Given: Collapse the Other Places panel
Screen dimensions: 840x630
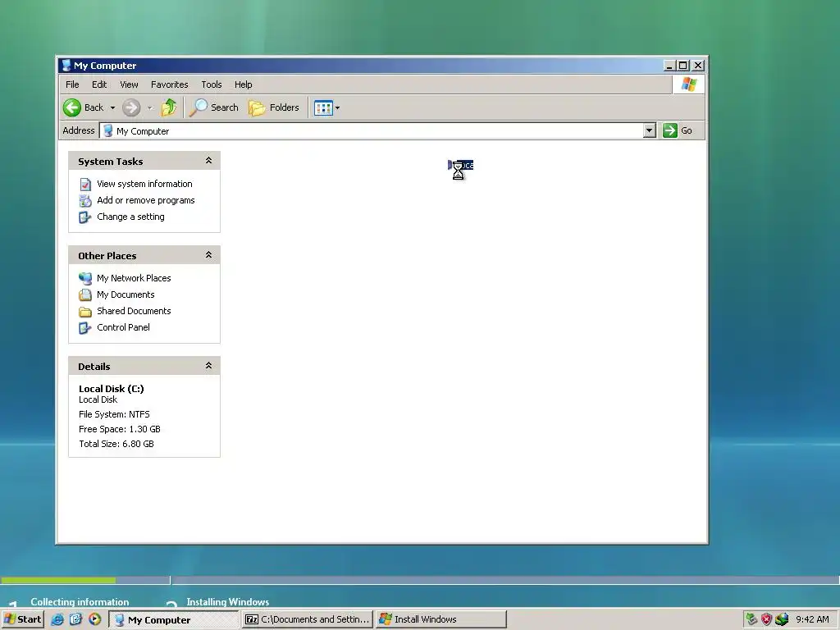Looking at the screenshot, I should point(209,255).
